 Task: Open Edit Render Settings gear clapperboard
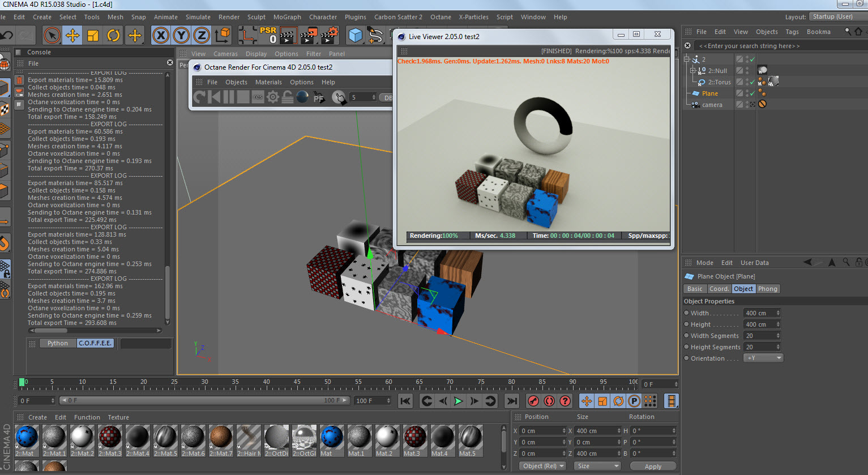pyautogui.click(x=329, y=36)
